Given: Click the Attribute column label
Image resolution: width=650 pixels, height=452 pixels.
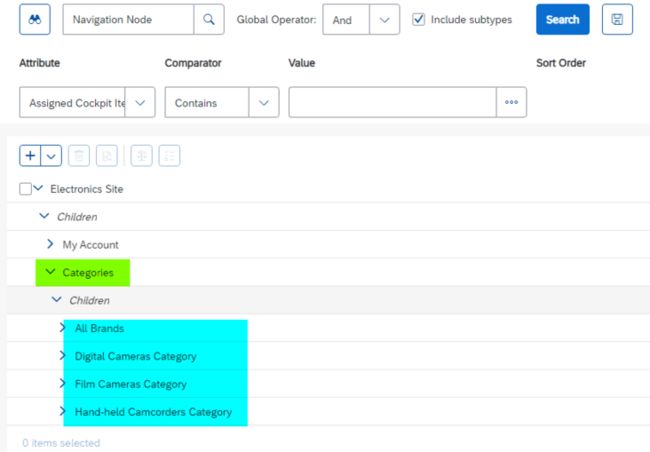Looking at the screenshot, I should click(39, 63).
